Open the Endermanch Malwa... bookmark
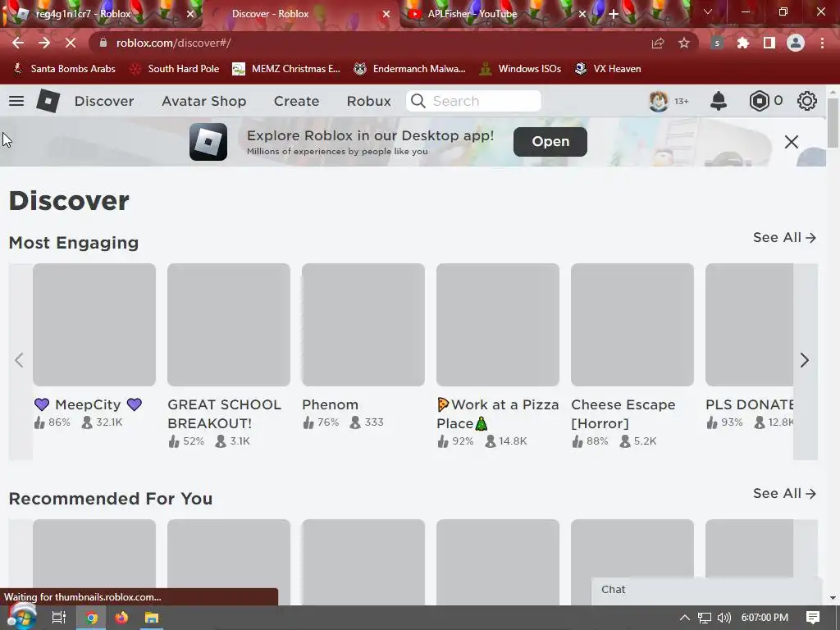 pos(410,69)
